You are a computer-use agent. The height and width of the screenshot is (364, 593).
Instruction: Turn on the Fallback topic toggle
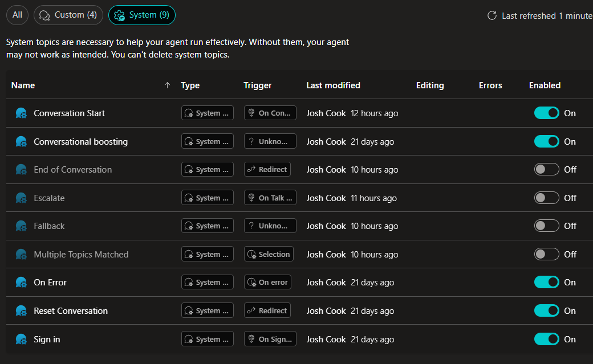(546, 226)
